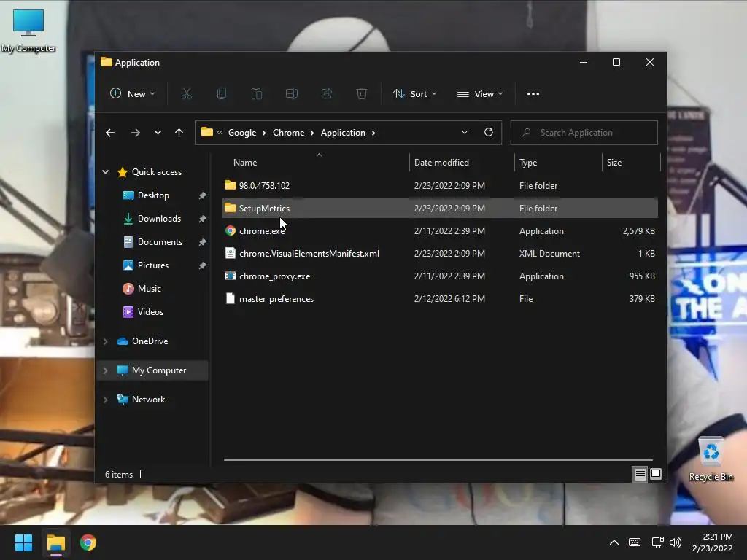This screenshot has height=560, width=747.
Task: Open Documents in Quick access
Action: coord(160,242)
